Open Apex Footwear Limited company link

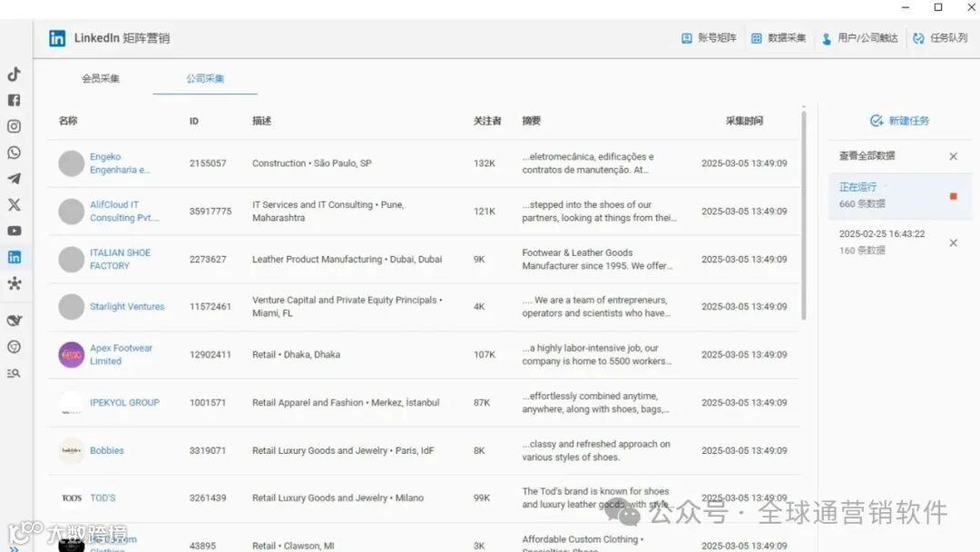click(121, 354)
